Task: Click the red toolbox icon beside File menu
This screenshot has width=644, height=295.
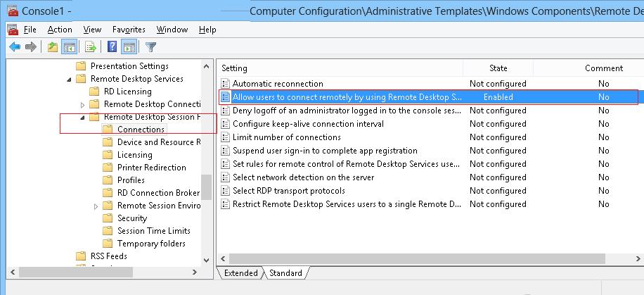Action: click(13, 30)
